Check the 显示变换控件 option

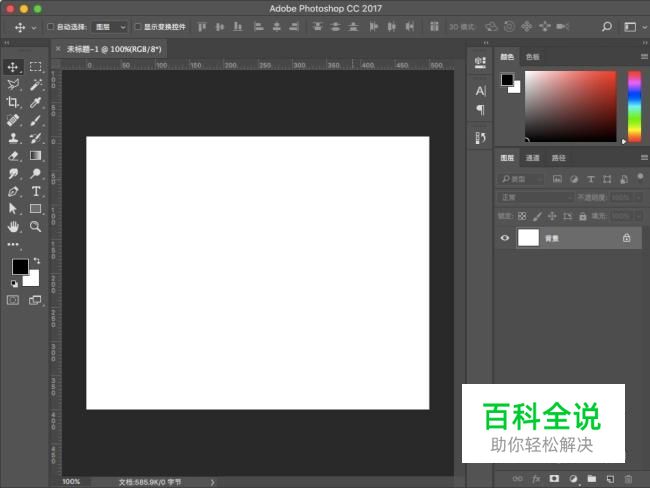point(138,27)
